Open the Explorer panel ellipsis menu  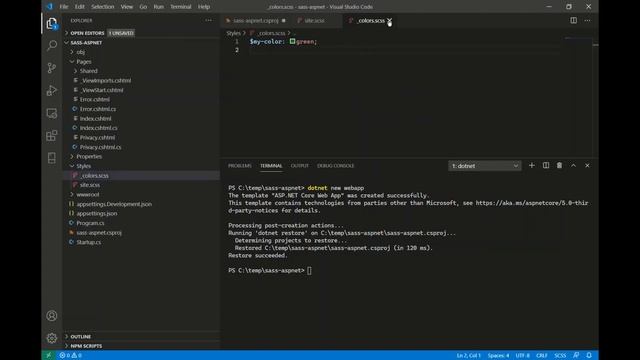(209, 20)
